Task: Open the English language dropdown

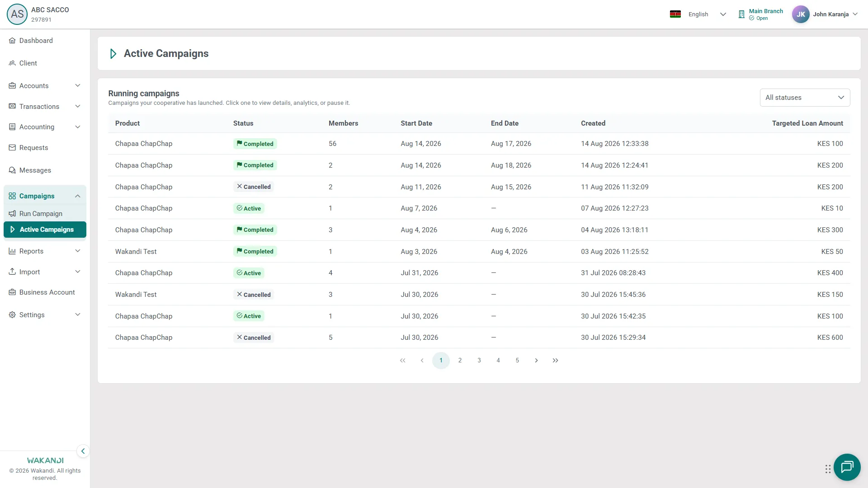Action: click(707, 14)
